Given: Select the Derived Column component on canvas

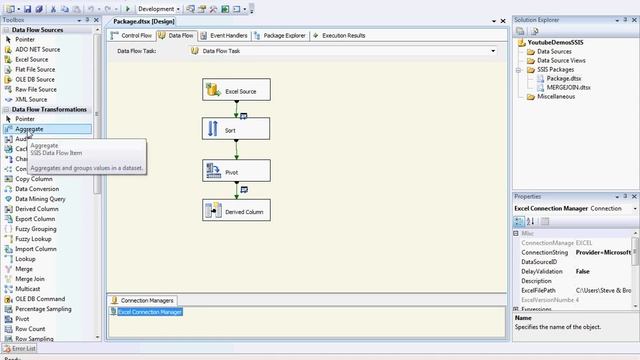Looking at the screenshot, I should 236,210.
